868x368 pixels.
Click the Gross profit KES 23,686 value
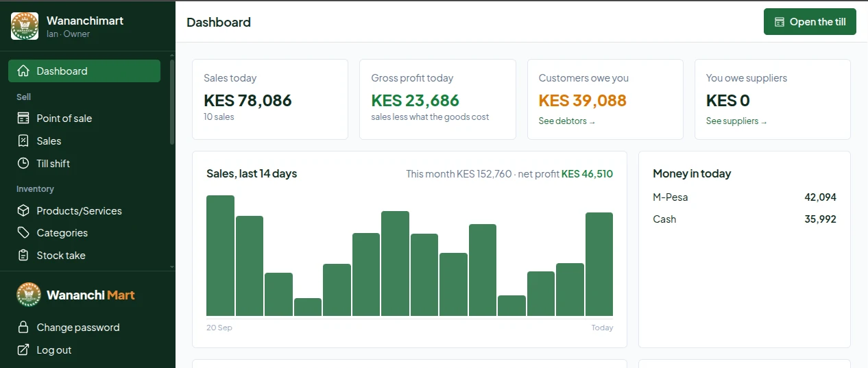click(x=415, y=101)
